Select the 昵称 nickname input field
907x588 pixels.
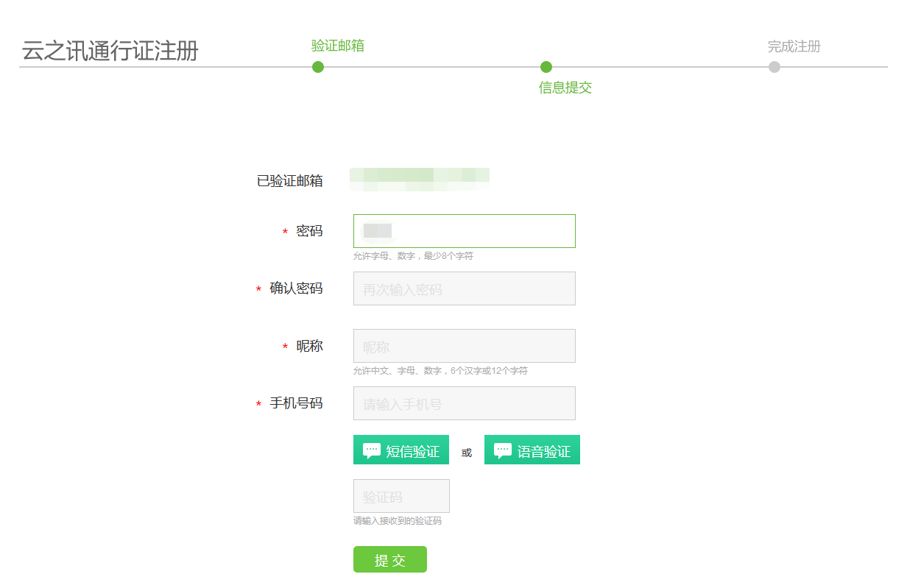pyautogui.click(x=465, y=346)
